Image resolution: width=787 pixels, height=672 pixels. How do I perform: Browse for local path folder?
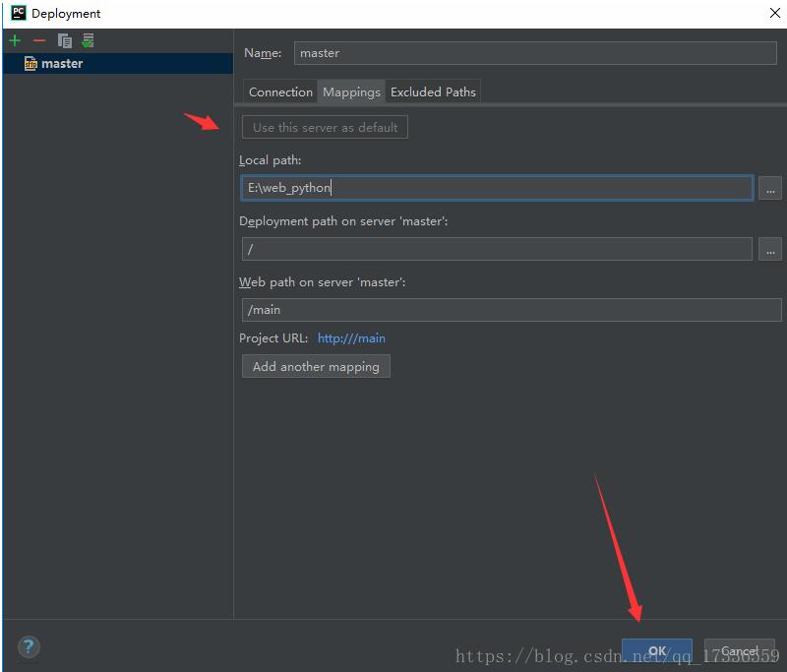tap(769, 188)
